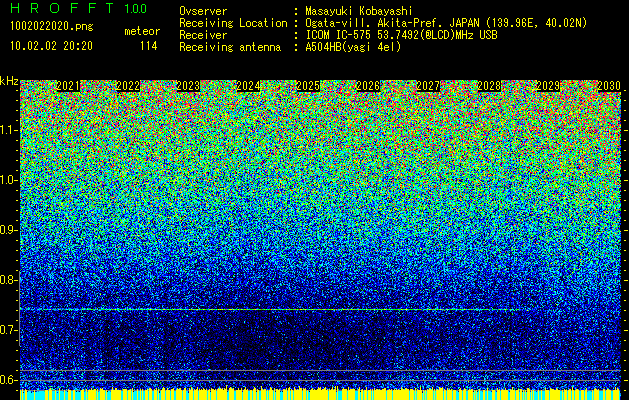Click the 2021 time marker
This screenshot has height=400, width=629.
(68, 86)
